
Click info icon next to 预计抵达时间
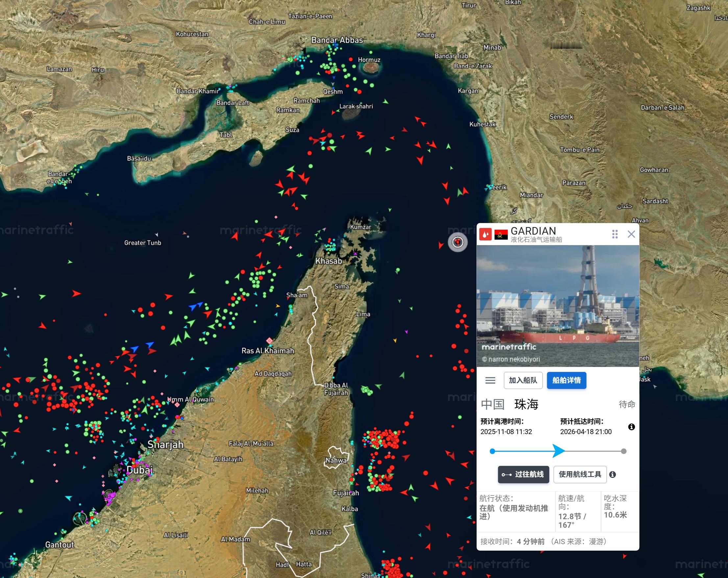(x=631, y=427)
